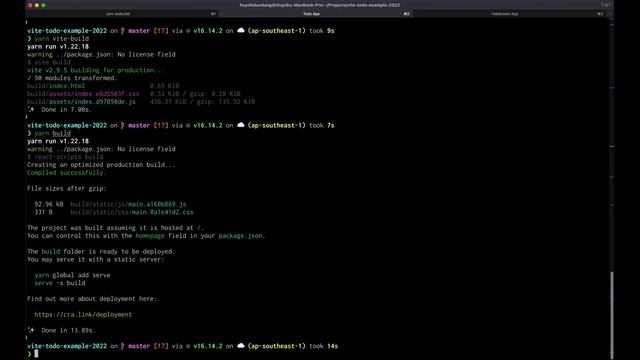Click the sparkle icon beside 'Done in 7.00s.'
640x360 pixels.
pyautogui.click(x=31, y=109)
